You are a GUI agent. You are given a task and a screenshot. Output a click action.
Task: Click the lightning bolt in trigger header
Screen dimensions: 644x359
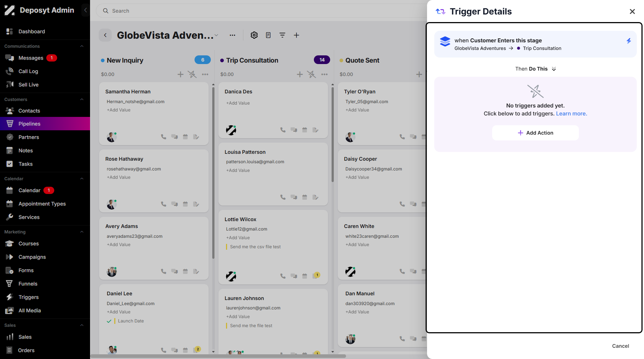(x=629, y=41)
